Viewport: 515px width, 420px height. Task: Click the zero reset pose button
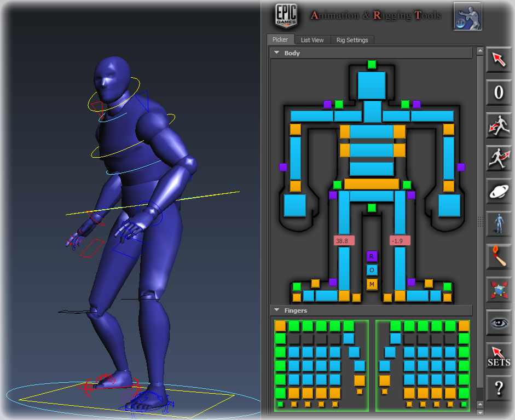pos(499,93)
